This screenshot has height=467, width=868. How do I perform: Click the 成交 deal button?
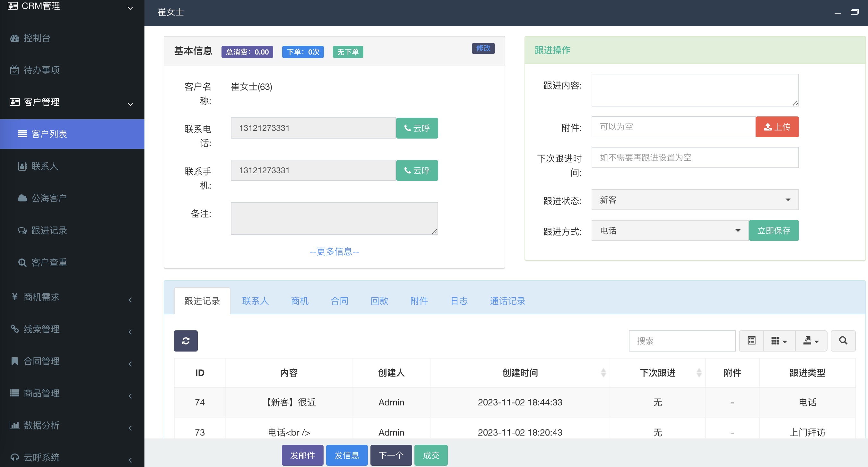(x=431, y=455)
